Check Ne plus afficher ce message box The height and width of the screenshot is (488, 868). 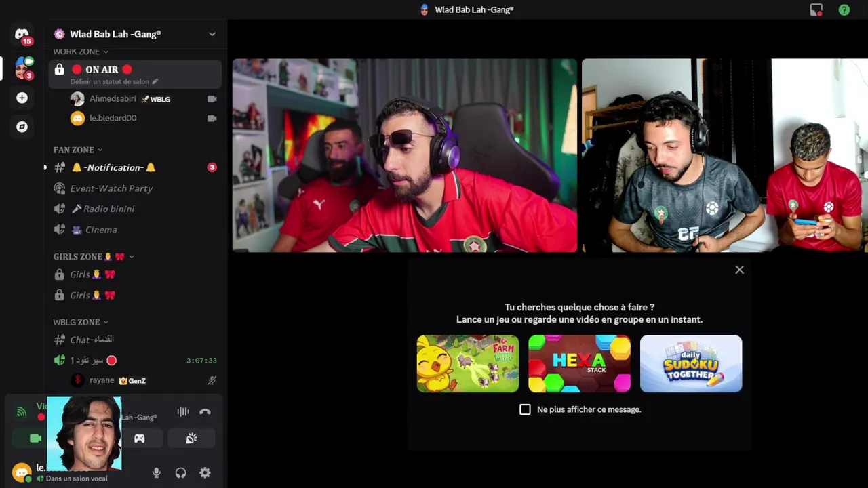tap(525, 409)
